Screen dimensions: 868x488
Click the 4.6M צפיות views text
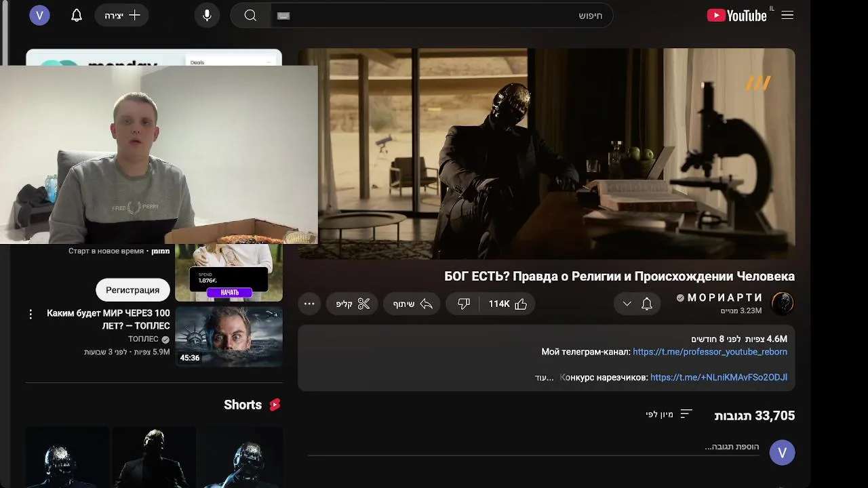click(766, 339)
